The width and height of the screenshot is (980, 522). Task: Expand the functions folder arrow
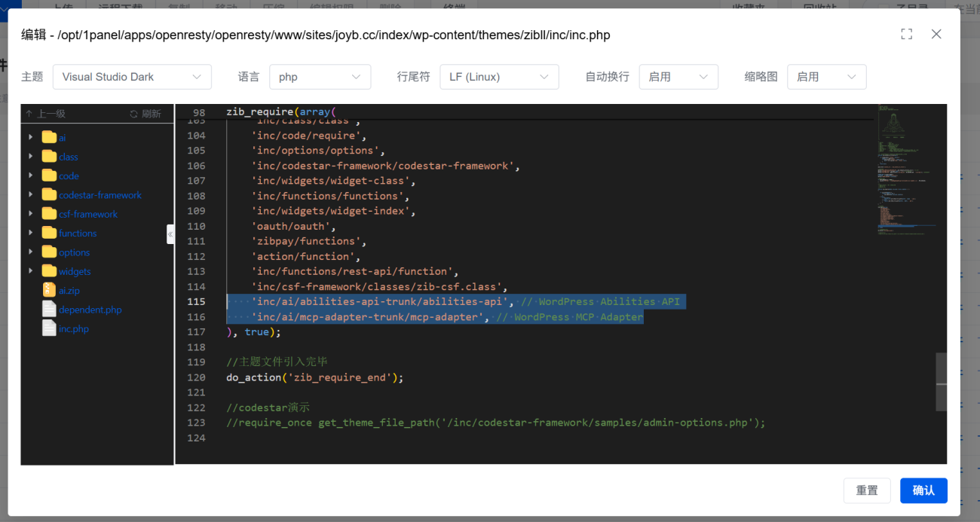30,234
